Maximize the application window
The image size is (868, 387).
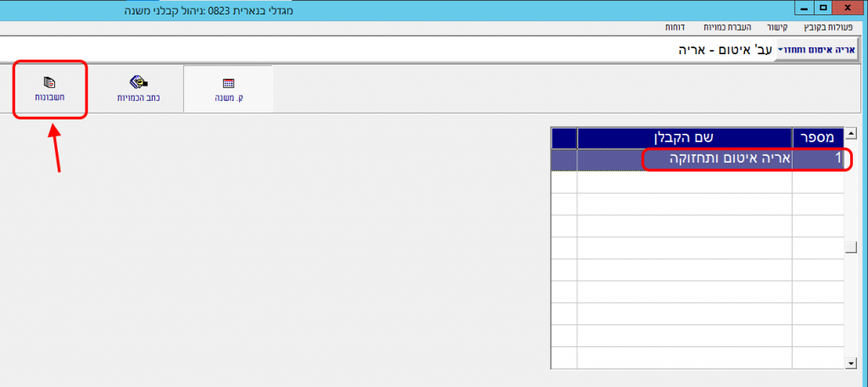click(824, 8)
